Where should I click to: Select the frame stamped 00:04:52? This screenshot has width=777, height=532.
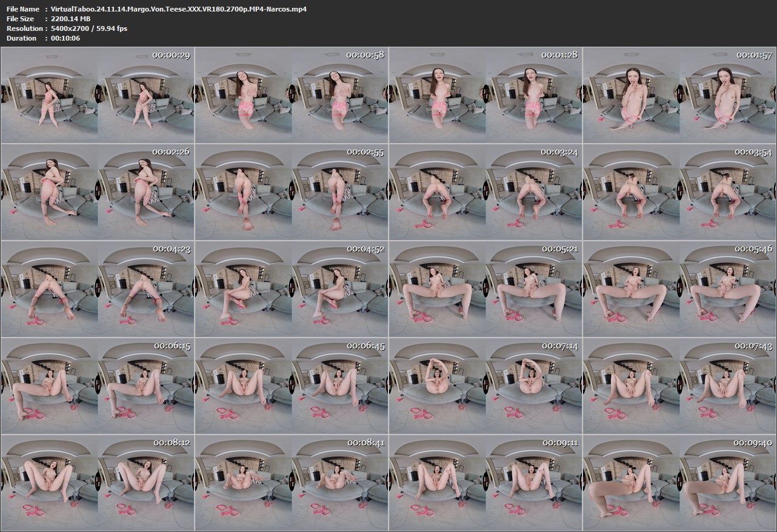click(x=292, y=288)
